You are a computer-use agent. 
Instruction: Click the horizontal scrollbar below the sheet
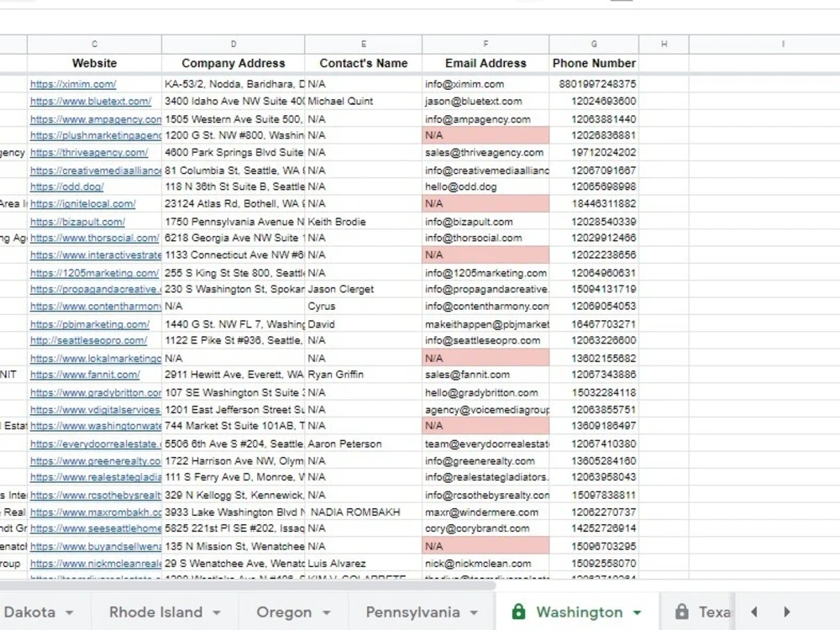pyautogui.click(x=248, y=585)
